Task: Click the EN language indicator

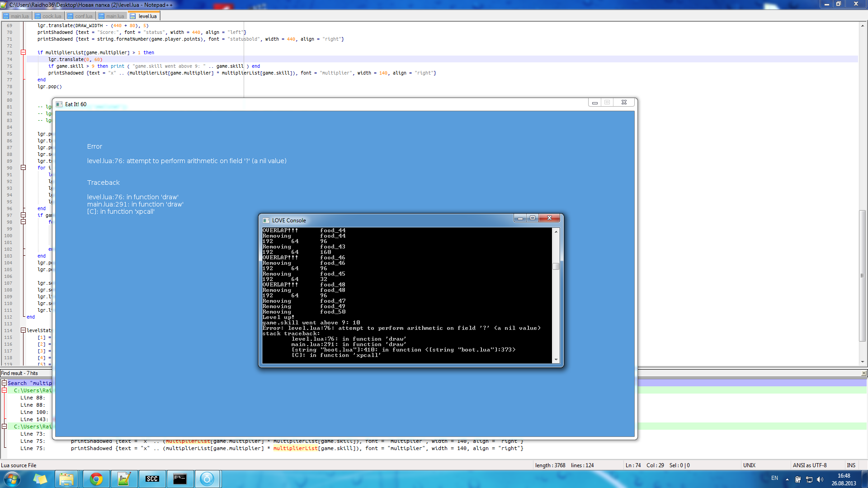Action: tap(774, 478)
